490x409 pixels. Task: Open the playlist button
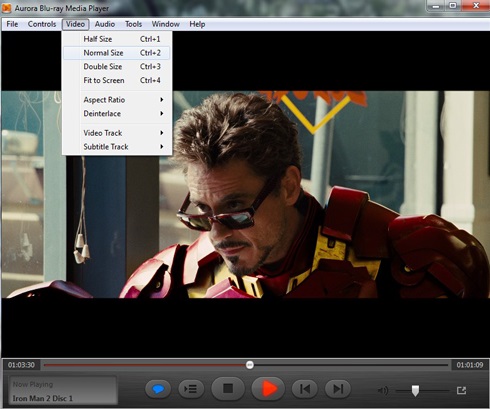[x=191, y=389]
